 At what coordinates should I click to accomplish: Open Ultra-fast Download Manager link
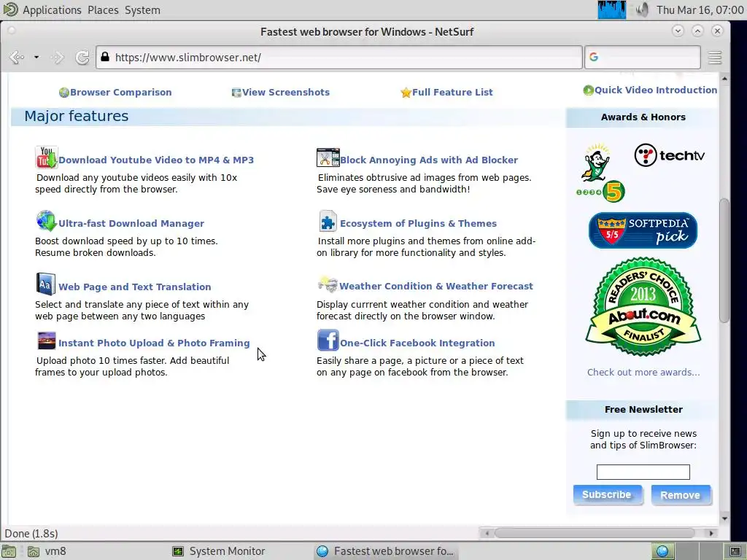(131, 223)
